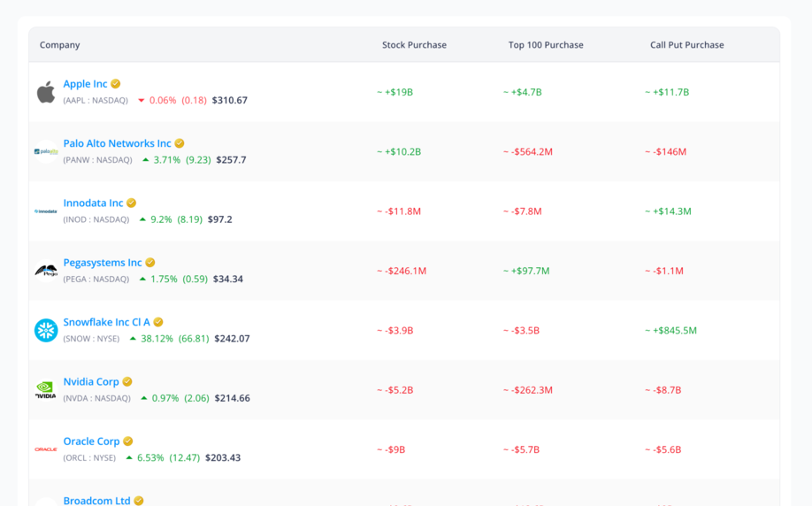Open the Palo Alto Networks Inc link
Screen dimensions: 812x506
pos(117,143)
